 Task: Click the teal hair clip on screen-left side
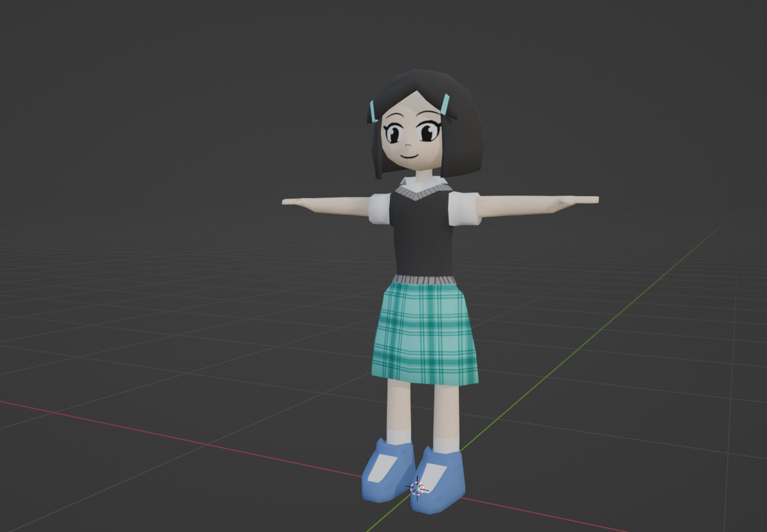[x=373, y=110]
